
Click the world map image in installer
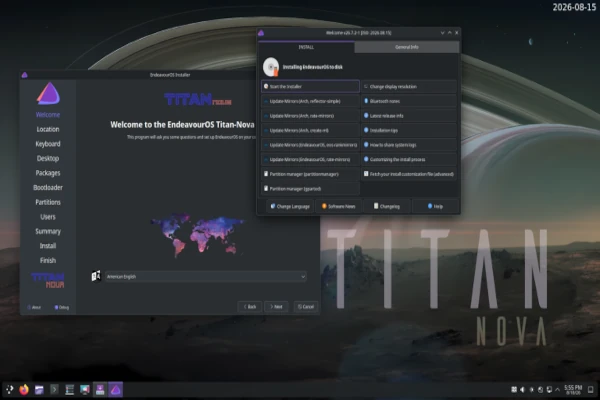[198, 235]
